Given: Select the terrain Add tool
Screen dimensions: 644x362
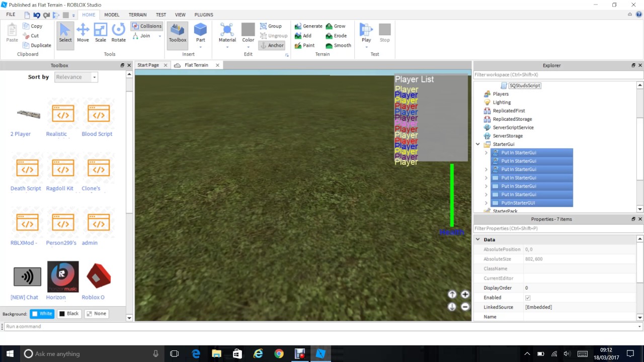Looking at the screenshot, I should 303,36.
